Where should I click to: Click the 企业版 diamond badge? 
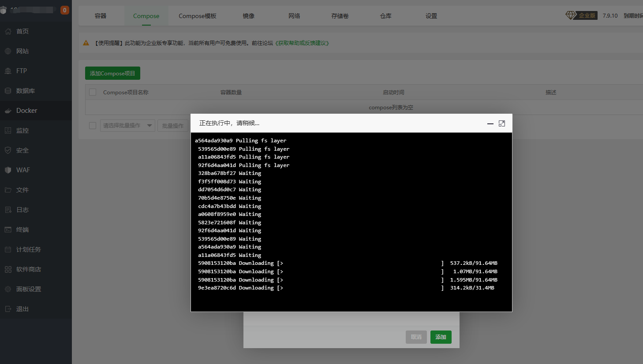581,15
